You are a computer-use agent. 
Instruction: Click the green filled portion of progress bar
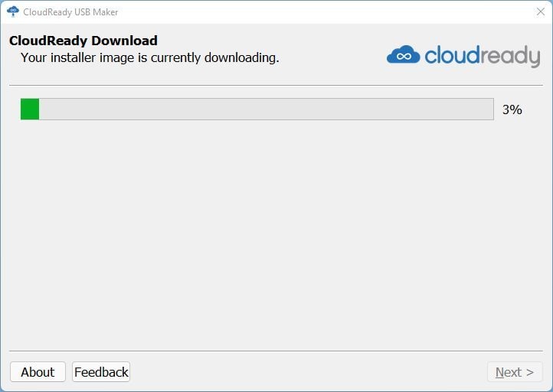[x=30, y=109]
